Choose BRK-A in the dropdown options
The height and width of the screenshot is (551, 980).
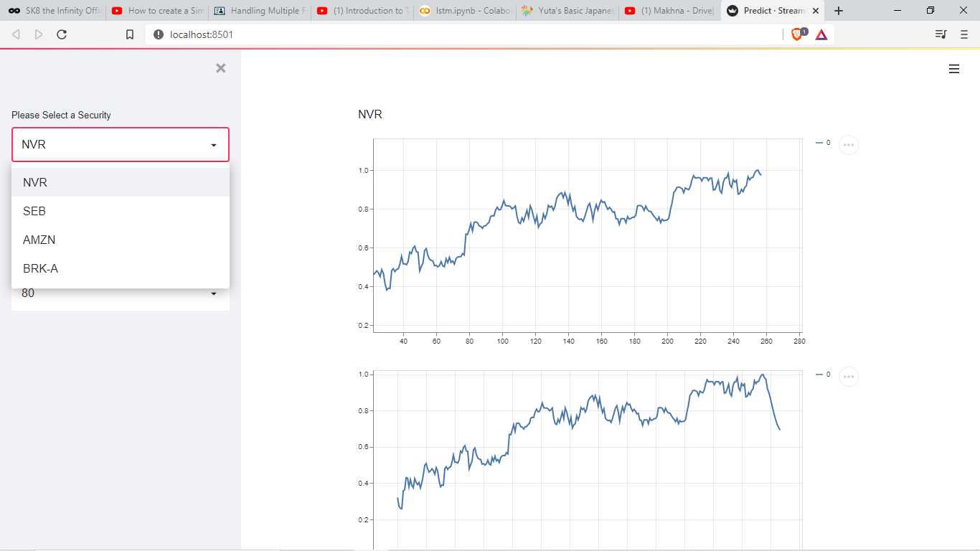click(121, 268)
